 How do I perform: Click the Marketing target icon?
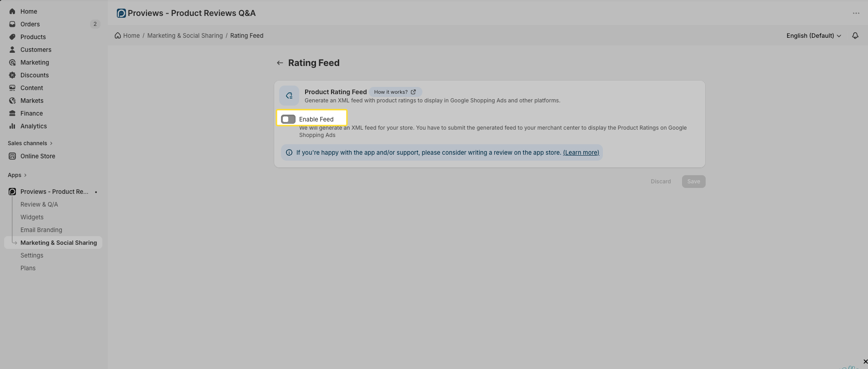click(x=12, y=62)
